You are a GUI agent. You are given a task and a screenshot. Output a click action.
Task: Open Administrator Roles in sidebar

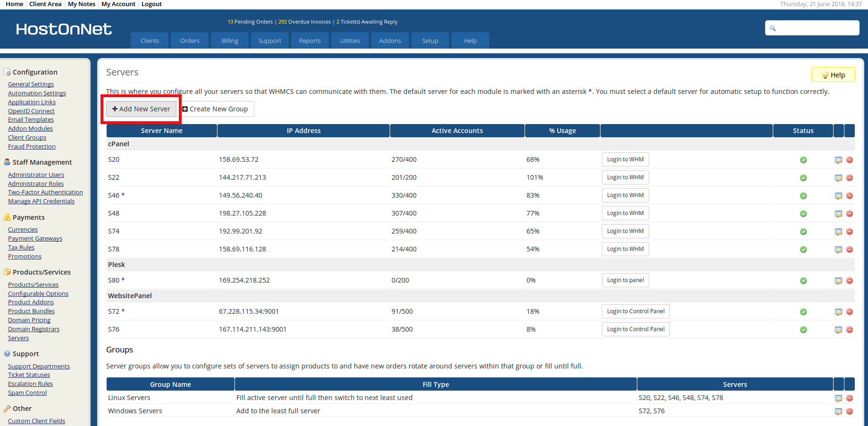(x=36, y=184)
